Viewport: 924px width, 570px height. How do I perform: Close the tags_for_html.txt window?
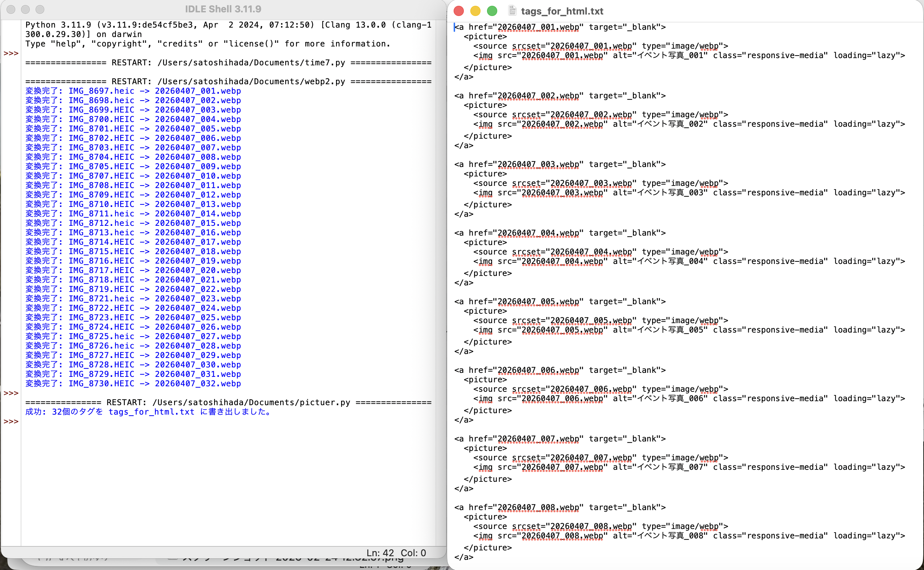[459, 11]
